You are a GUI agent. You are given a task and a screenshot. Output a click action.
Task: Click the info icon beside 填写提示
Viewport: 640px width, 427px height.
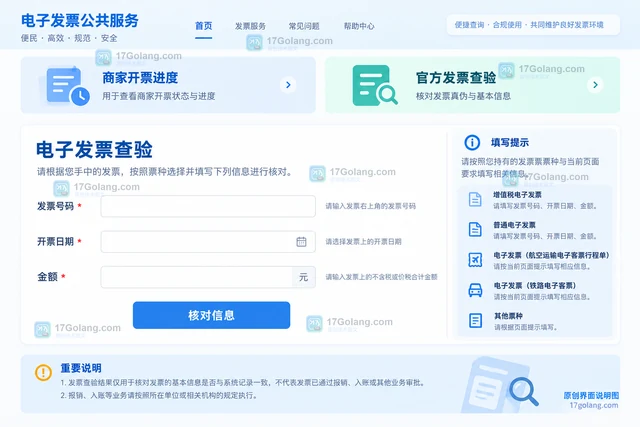(x=472, y=142)
